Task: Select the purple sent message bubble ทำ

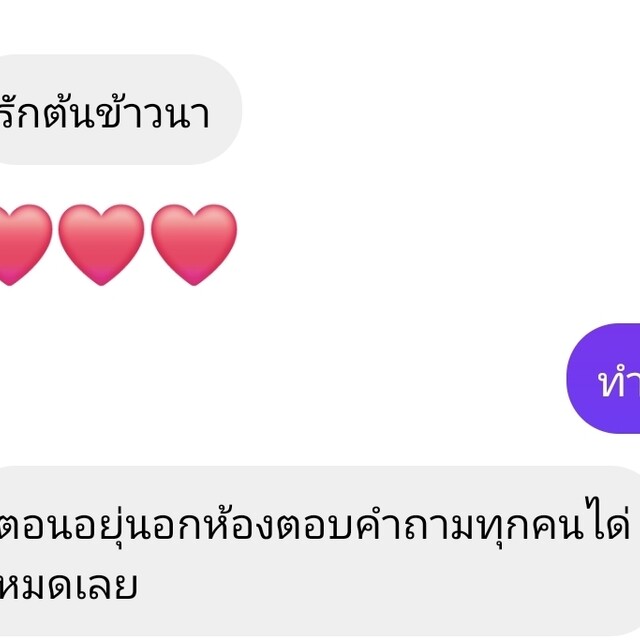Action: pyautogui.click(x=603, y=378)
